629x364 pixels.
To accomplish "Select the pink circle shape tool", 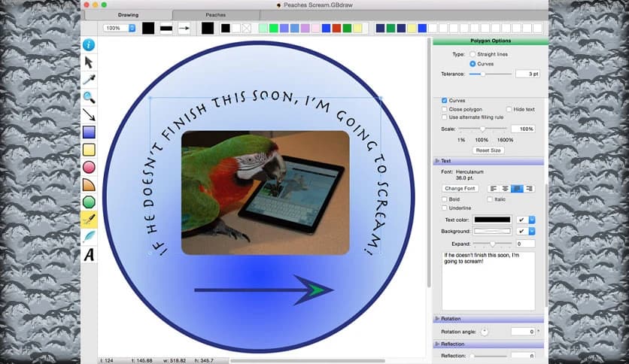I will pos(89,167).
